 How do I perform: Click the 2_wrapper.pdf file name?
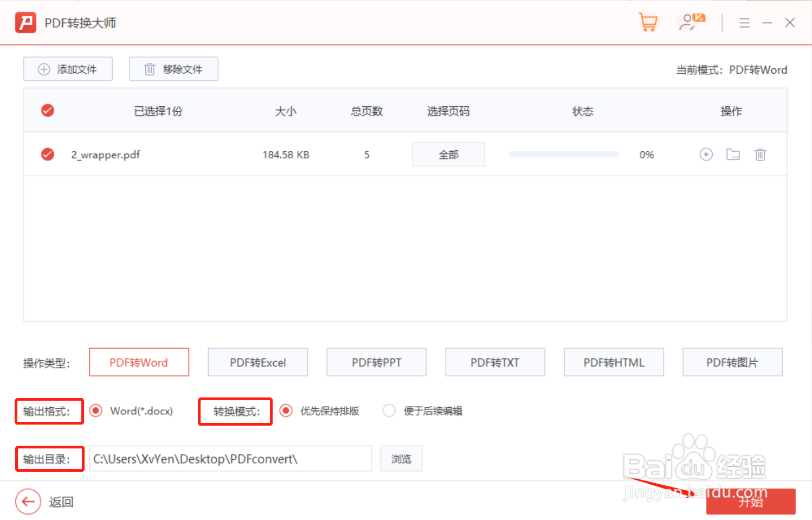point(106,155)
